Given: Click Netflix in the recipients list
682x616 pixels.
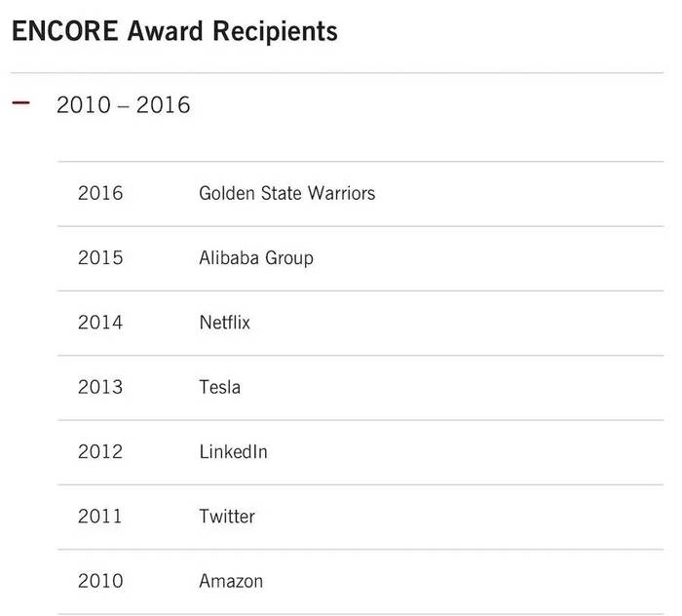Looking at the screenshot, I should tap(225, 323).
